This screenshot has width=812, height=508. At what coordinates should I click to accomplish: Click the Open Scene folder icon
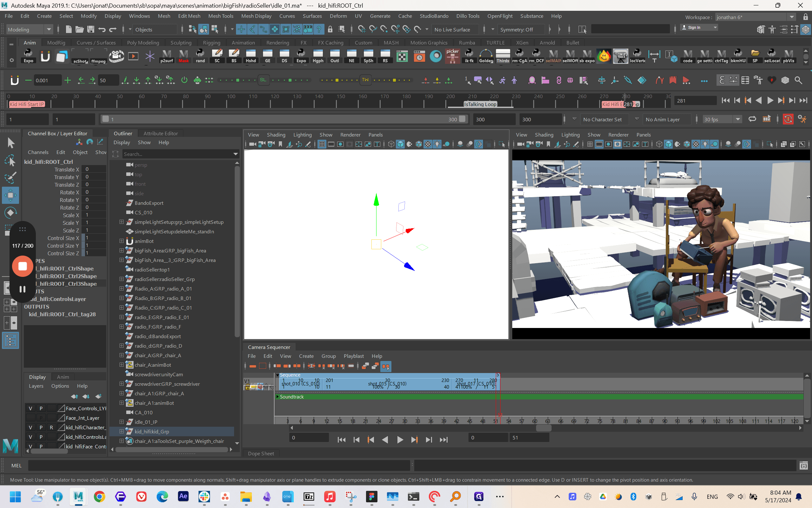click(x=80, y=30)
